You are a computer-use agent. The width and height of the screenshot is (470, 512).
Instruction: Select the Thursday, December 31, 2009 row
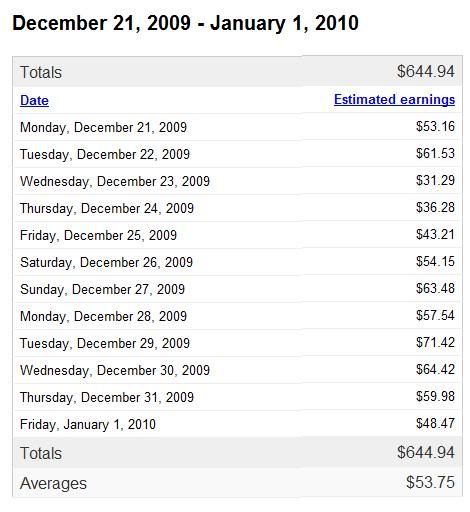click(237, 397)
